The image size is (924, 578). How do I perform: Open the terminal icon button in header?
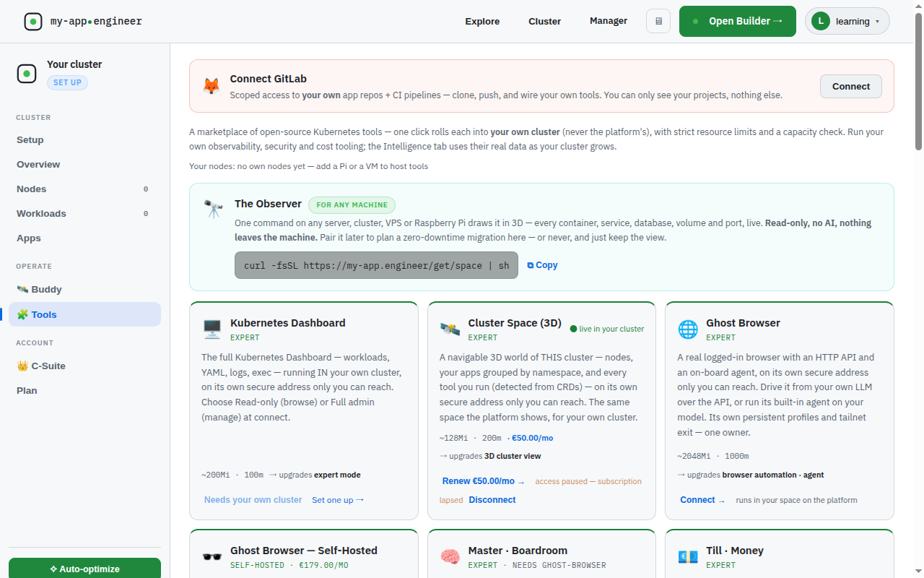click(658, 21)
